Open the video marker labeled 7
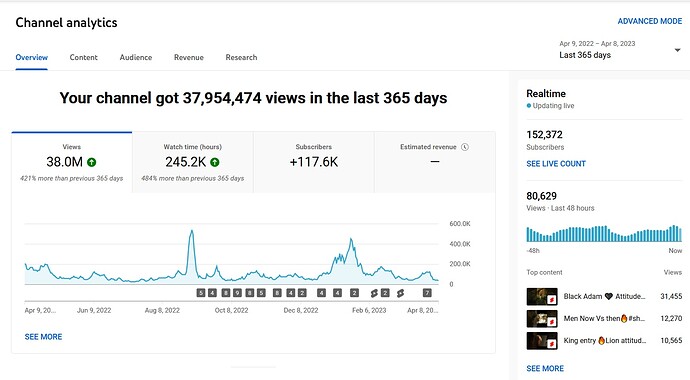This screenshot has height=380, width=690. (427, 293)
